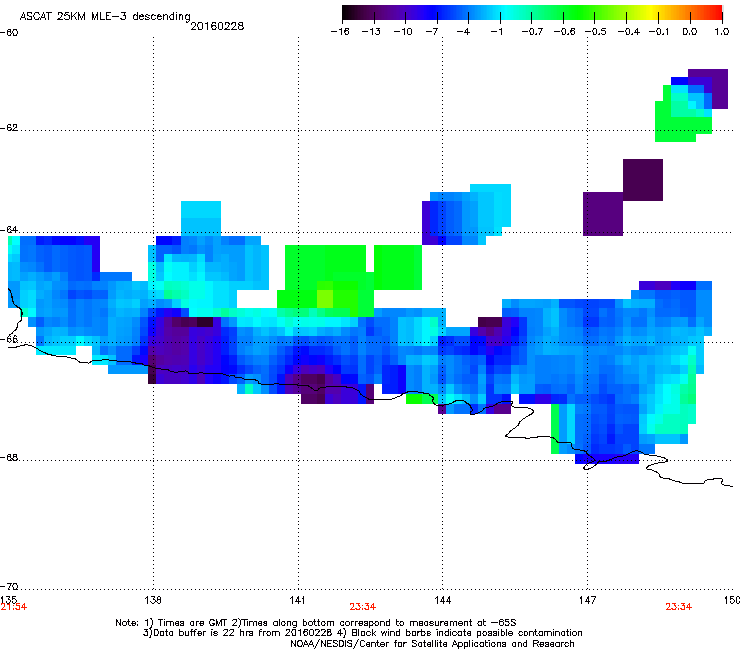This screenshot has height=650, width=740.
Task: Pick the red end of the color bar
Action: (715, 13)
